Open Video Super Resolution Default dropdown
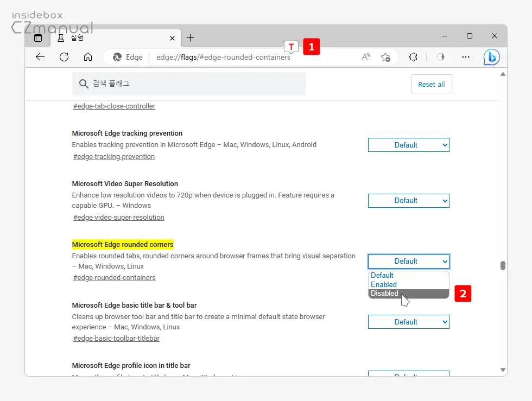The image size is (532, 401). (x=408, y=201)
